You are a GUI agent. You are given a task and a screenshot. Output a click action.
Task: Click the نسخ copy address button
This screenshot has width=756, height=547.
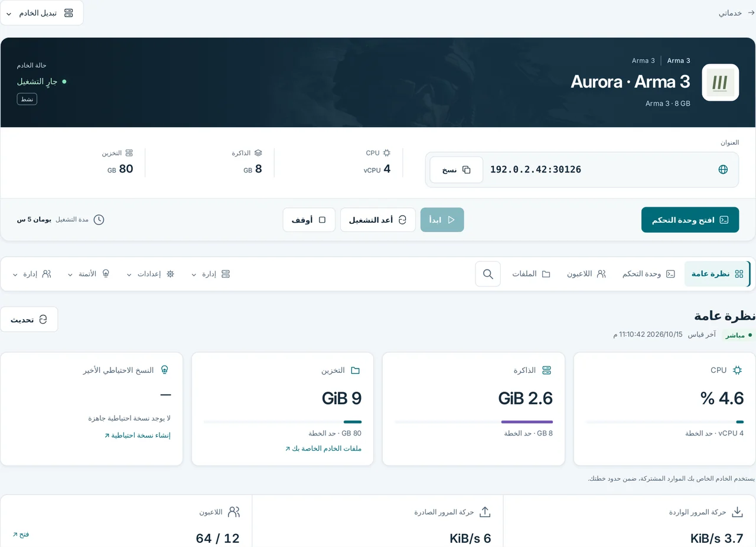(457, 170)
